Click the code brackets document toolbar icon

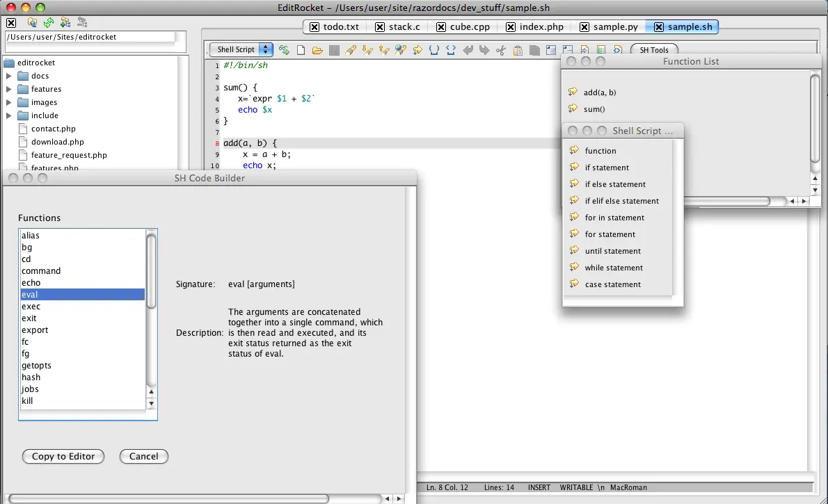click(618, 49)
